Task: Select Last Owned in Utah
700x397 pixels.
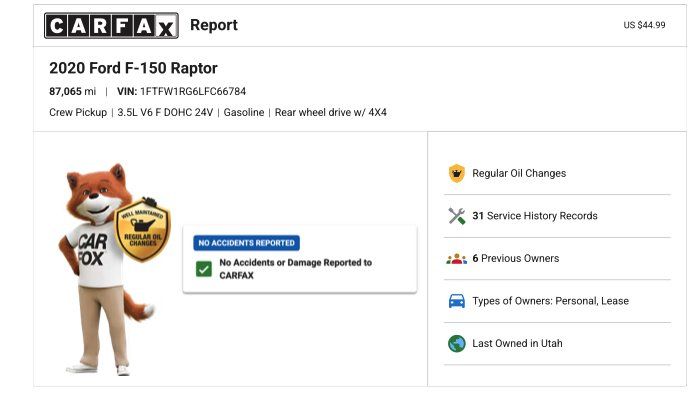Action: pos(517,343)
